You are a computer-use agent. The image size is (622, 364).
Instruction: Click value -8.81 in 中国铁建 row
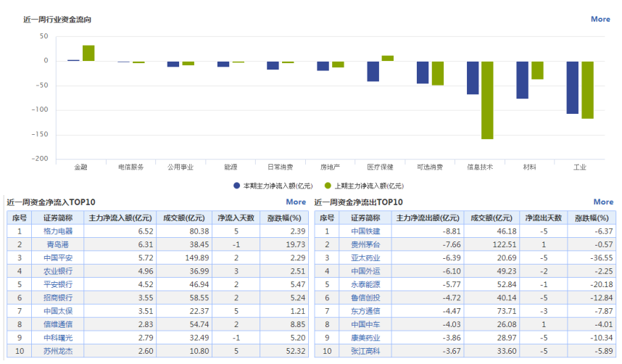click(452, 231)
